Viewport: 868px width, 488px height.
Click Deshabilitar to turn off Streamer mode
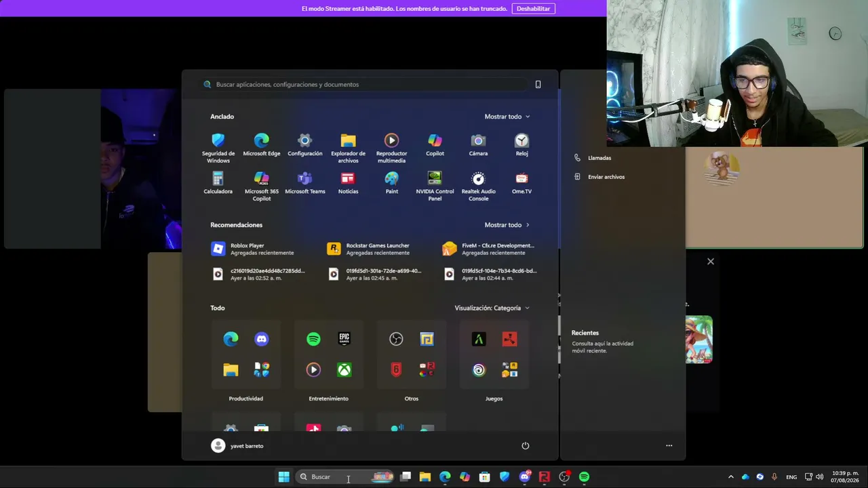click(534, 9)
